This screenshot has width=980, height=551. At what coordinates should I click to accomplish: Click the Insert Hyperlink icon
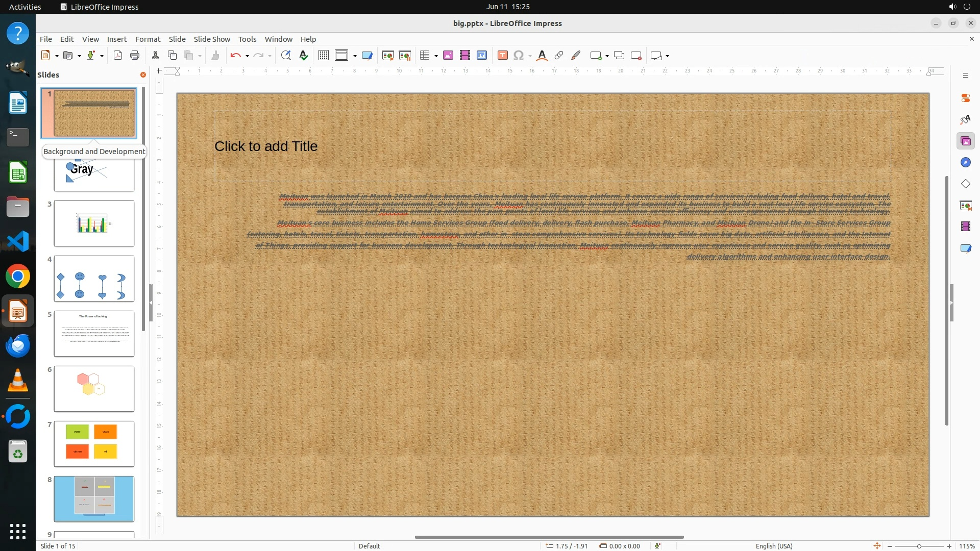coord(559,56)
